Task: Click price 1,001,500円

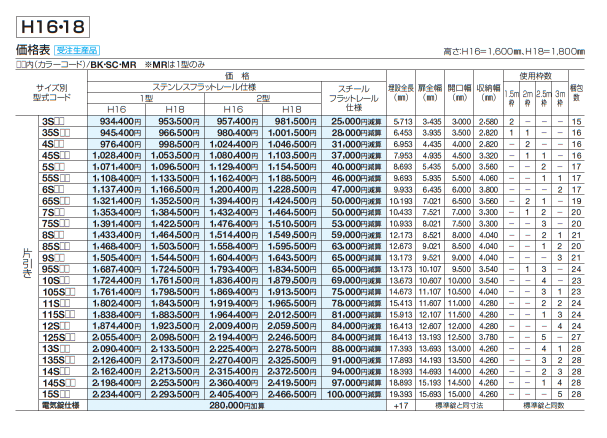Action: (x=292, y=133)
